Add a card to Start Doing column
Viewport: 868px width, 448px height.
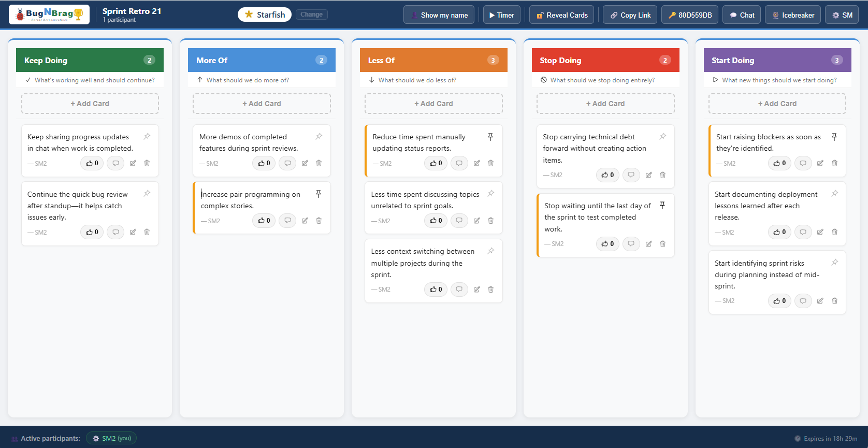point(777,104)
